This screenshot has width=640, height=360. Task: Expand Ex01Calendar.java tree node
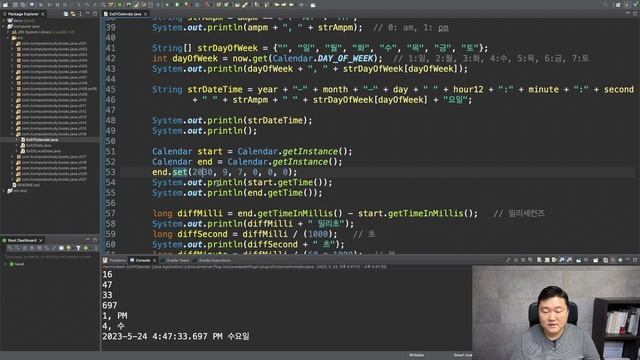(x=17, y=140)
